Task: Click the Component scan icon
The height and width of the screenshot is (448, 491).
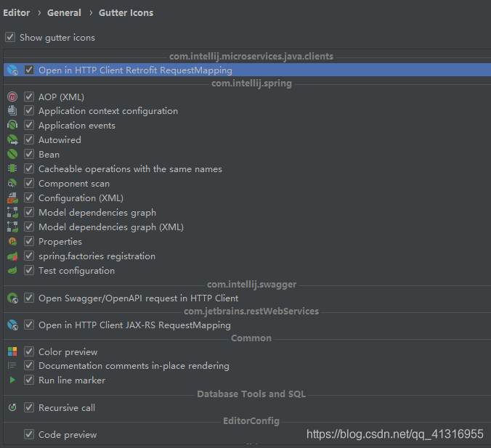Action: (12, 183)
